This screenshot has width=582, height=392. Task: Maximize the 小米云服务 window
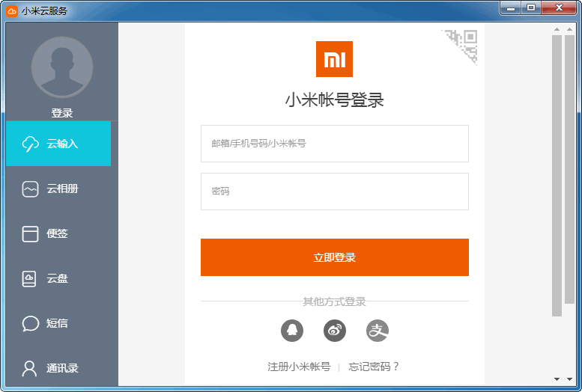531,7
